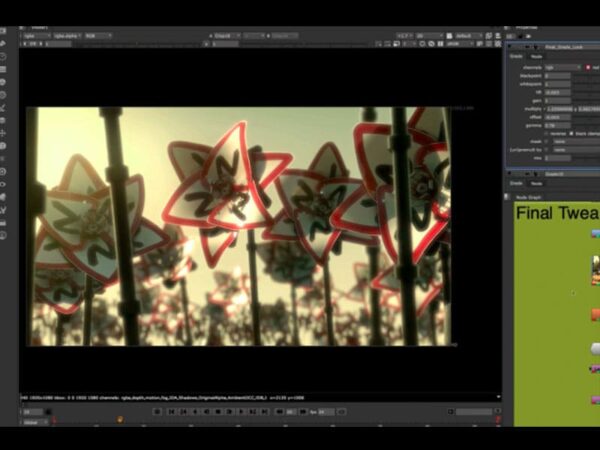
Task: Click the go to first frame button
Action: coord(172,412)
